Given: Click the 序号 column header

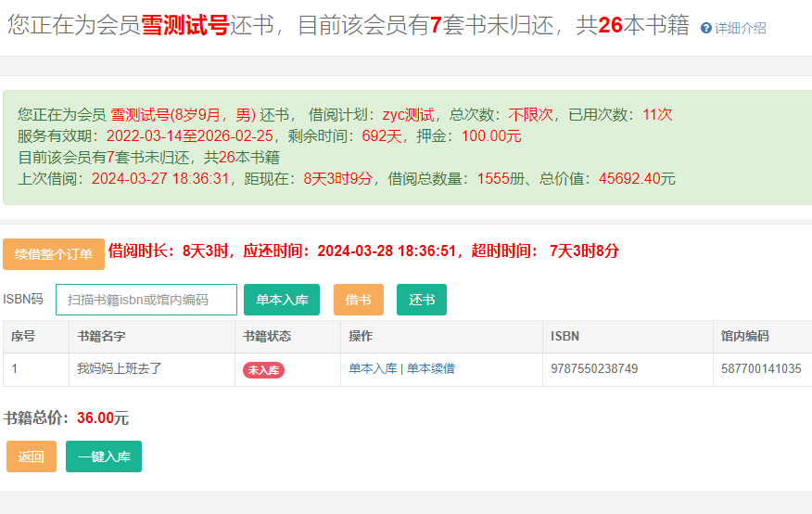Looking at the screenshot, I should 23,336.
